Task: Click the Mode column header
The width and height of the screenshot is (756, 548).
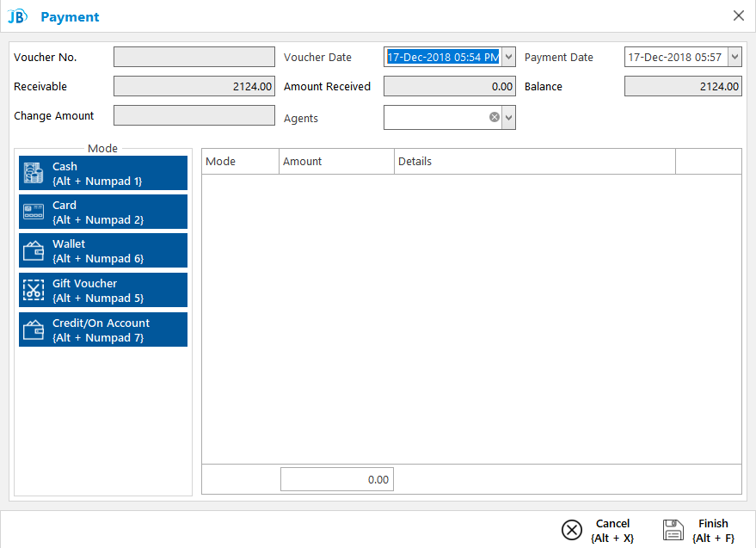Action: 240,161
